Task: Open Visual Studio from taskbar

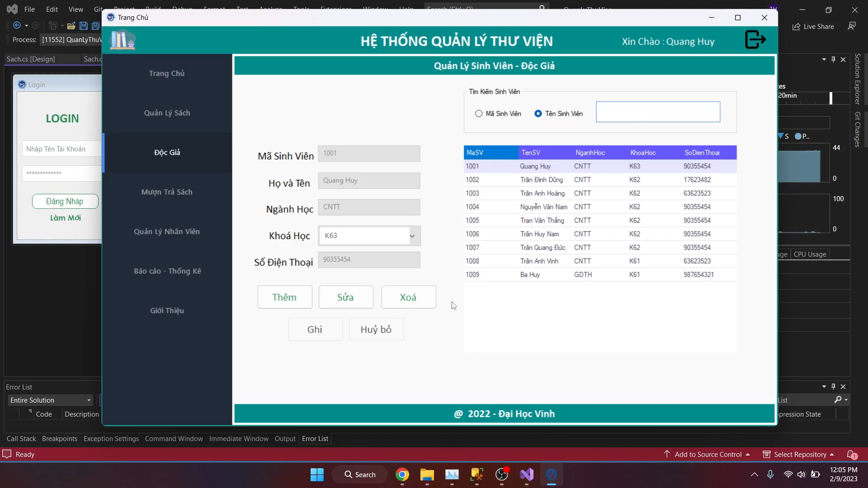Action: tap(527, 474)
